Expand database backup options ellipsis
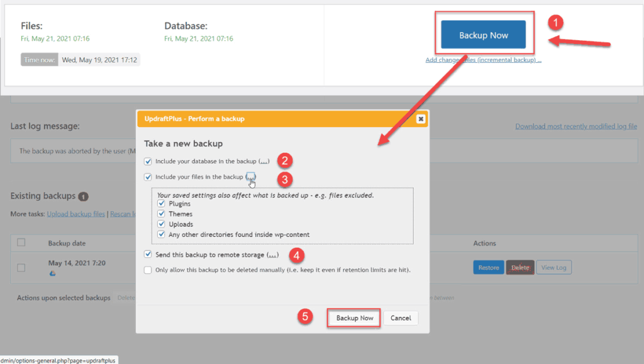The image size is (644, 364). (x=264, y=162)
